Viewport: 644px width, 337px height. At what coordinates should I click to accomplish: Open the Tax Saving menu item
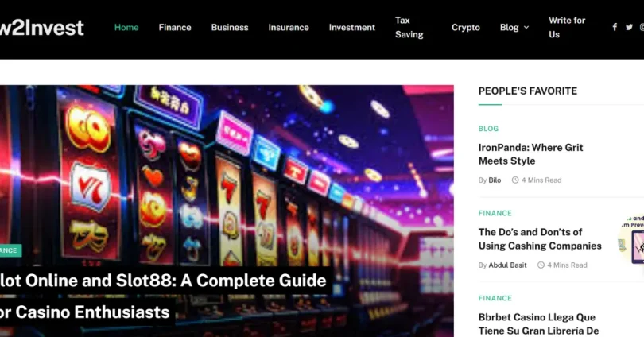[409, 28]
